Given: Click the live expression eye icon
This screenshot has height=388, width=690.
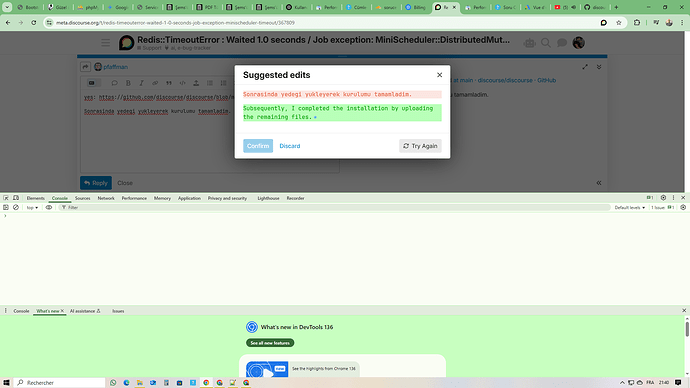Looking at the screenshot, I should tap(49, 207).
